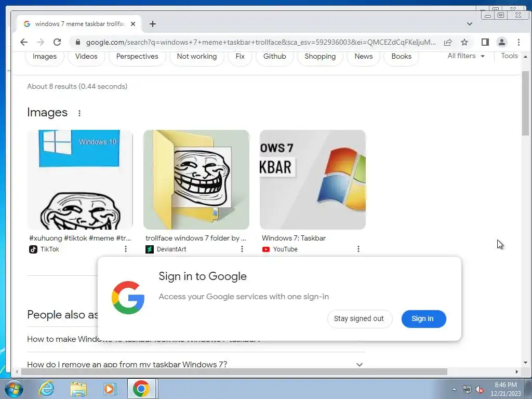Open the network tray icon
The width and height of the screenshot is (532, 399).
pos(467,390)
